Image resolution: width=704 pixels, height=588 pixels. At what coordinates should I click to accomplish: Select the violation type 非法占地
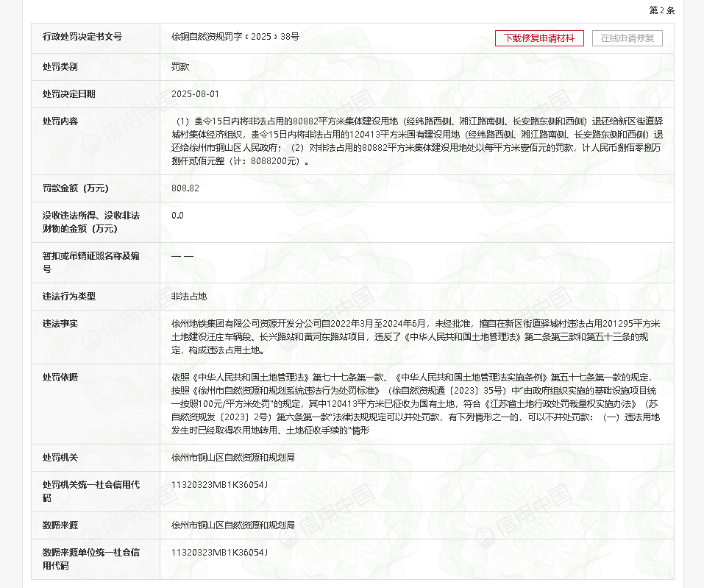(189, 297)
